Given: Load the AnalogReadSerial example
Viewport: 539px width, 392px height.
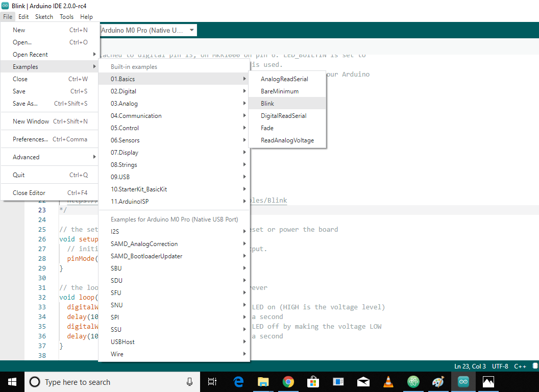Looking at the screenshot, I should tap(287, 79).
